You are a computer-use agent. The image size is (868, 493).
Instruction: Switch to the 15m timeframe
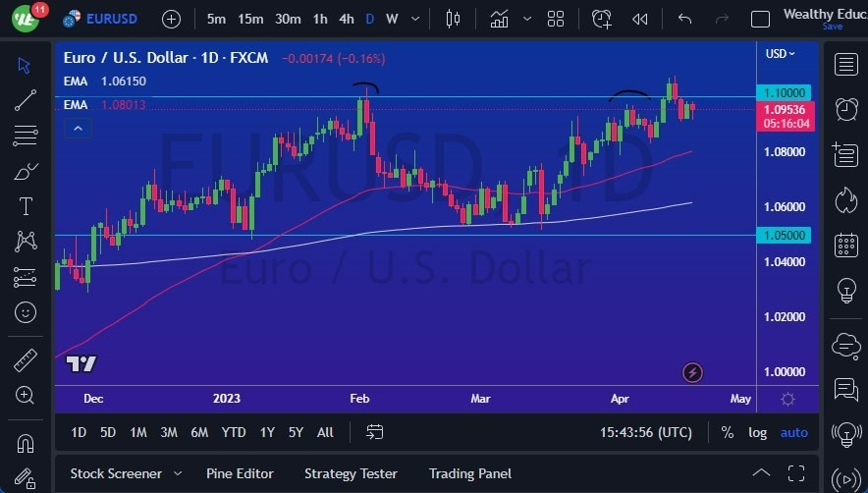(x=250, y=19)
